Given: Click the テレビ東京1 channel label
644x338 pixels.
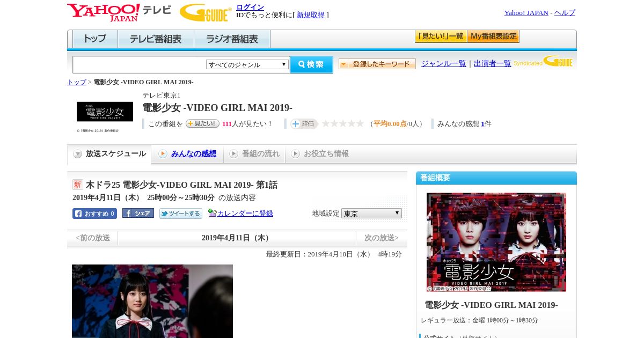Looking at the screenshot, I should click(162, 95).
